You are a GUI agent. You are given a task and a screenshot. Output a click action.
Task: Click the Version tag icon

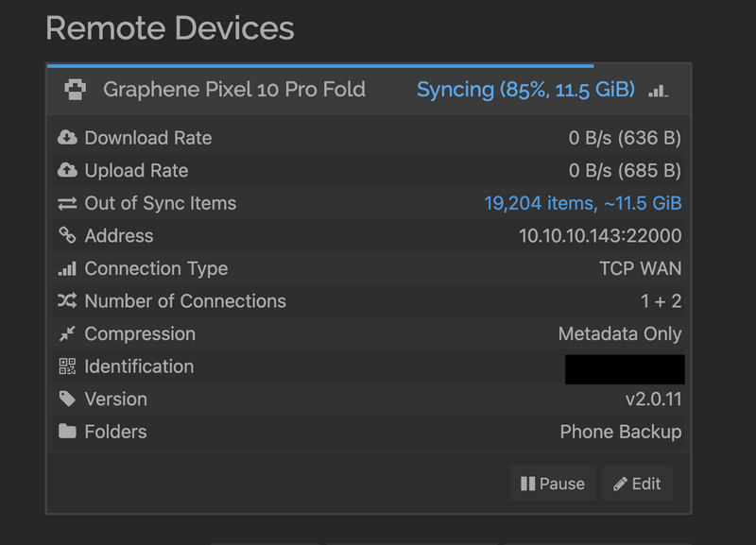67,399
